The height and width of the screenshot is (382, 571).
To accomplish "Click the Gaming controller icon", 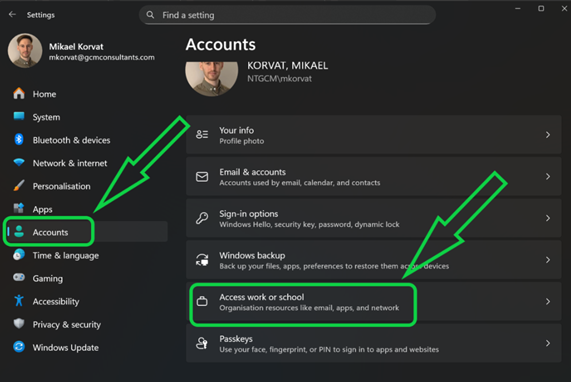I will tap(19, 277).
